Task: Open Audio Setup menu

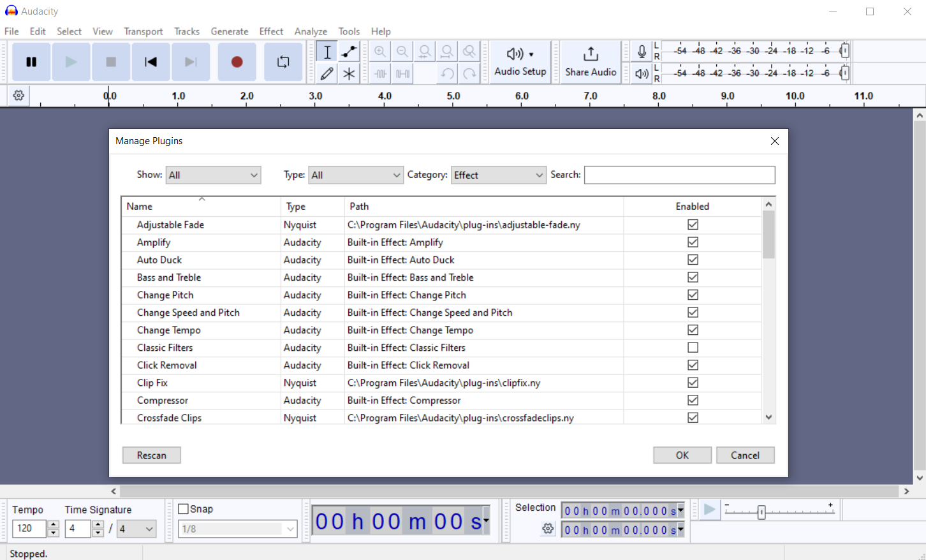Action: click(520, 62)
